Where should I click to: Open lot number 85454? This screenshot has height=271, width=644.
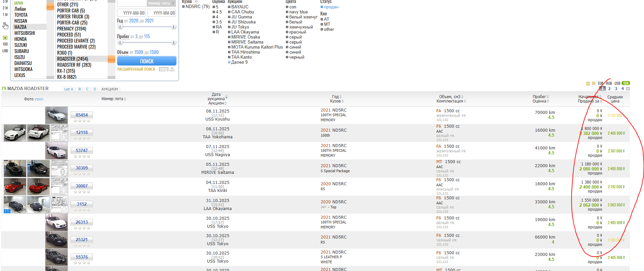82,115
